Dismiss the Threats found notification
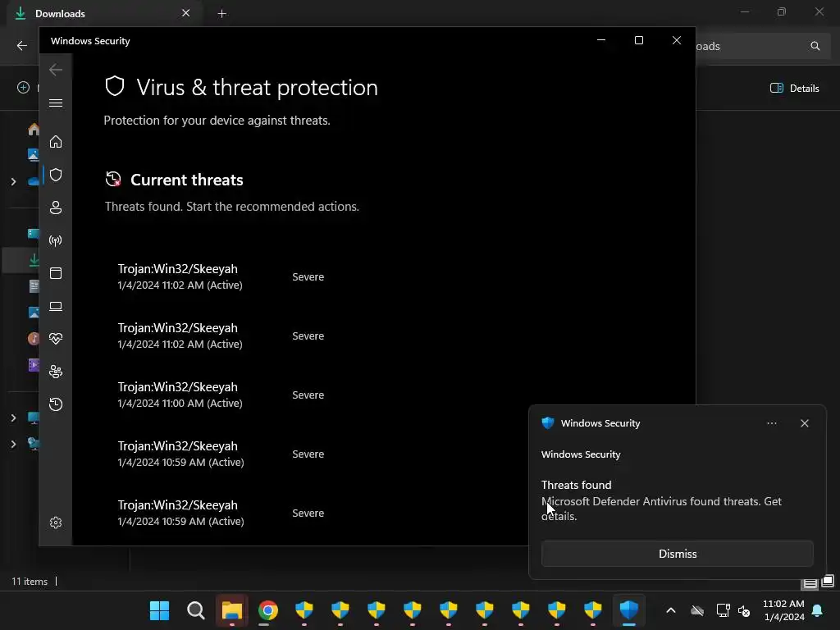This screenshot has width=840, height=630. point(677,554)
